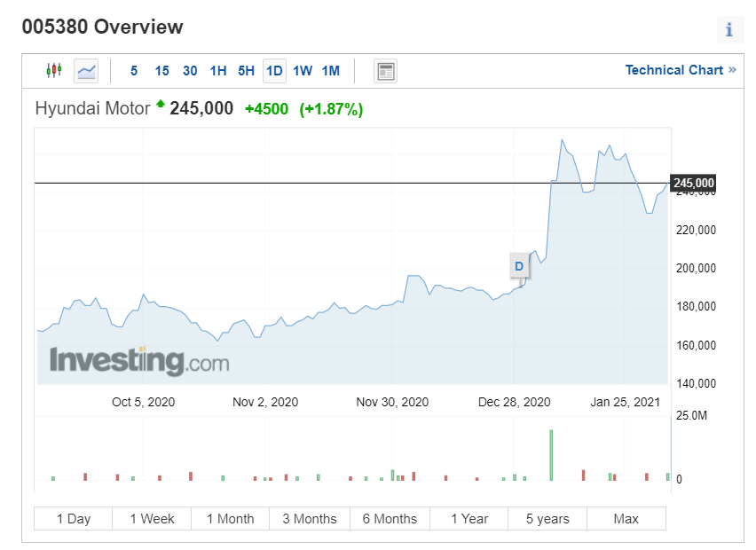Image resolution: width=756 pixels, height=550 pixels.
Task: Click the tallest green volume bar
Action: [551, 455]
